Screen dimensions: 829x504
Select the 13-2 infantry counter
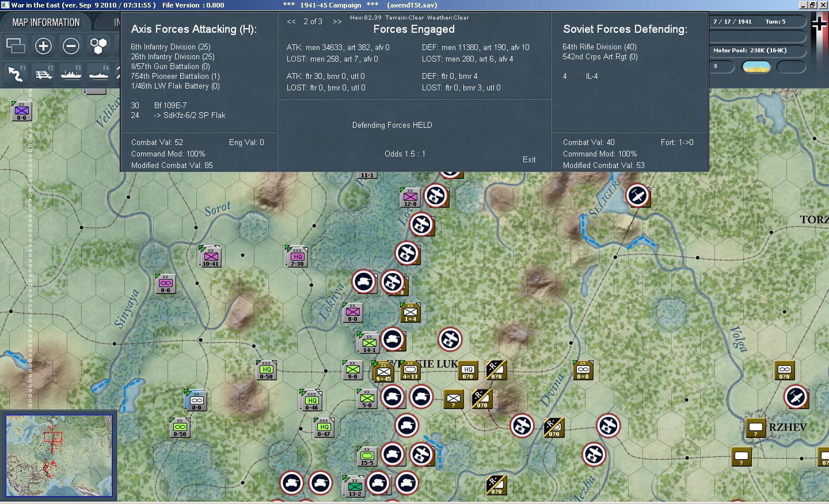[x=355, y=487]
